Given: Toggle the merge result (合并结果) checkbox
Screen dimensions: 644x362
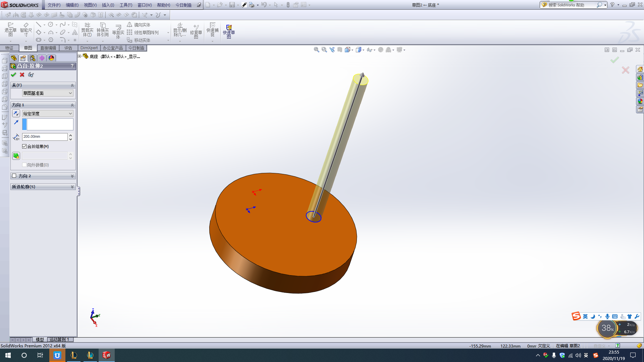Looking at the screenshot, I should pyautogui.click(x=24, y=146).
